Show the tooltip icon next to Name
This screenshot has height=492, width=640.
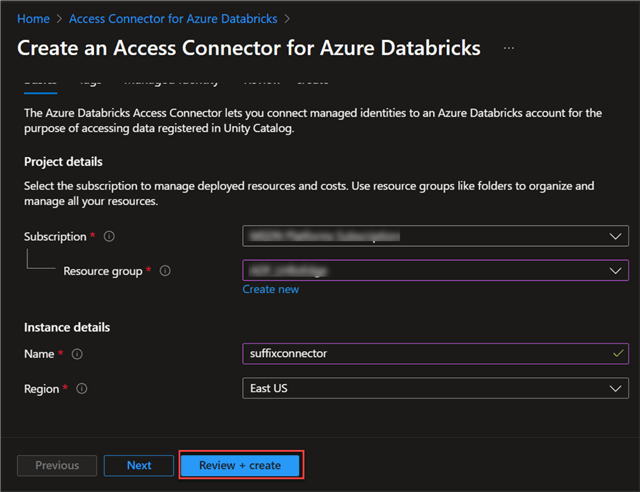(77, 354)
